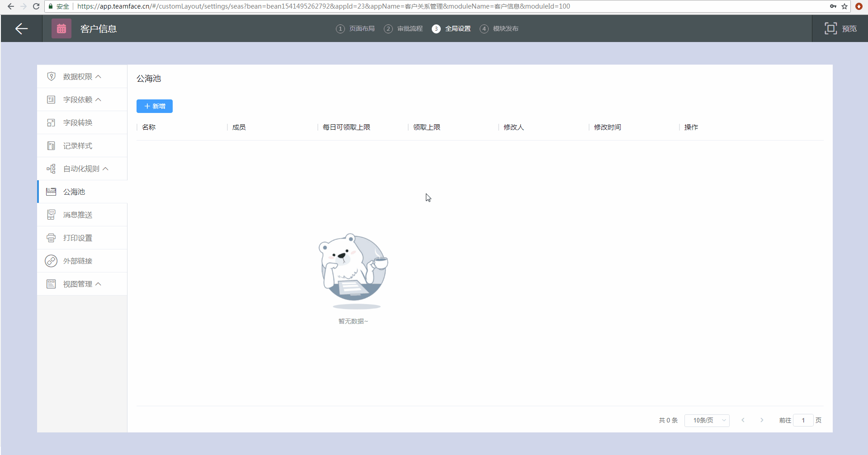Viewport: 868px width, 455px height.
Task: Click the back arrow in header
Action: click(x=21, y=28)
